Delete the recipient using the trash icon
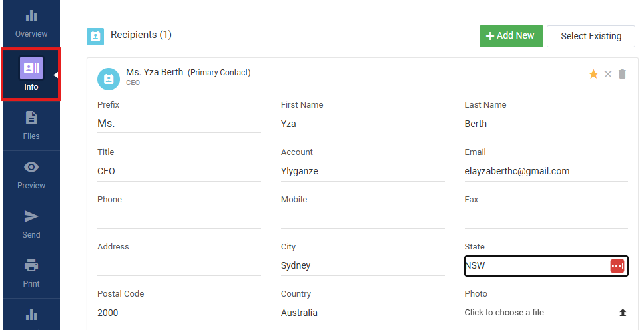The width and height of the screenshot is (644, 330). pyautogui.click(x=622, y=74)
